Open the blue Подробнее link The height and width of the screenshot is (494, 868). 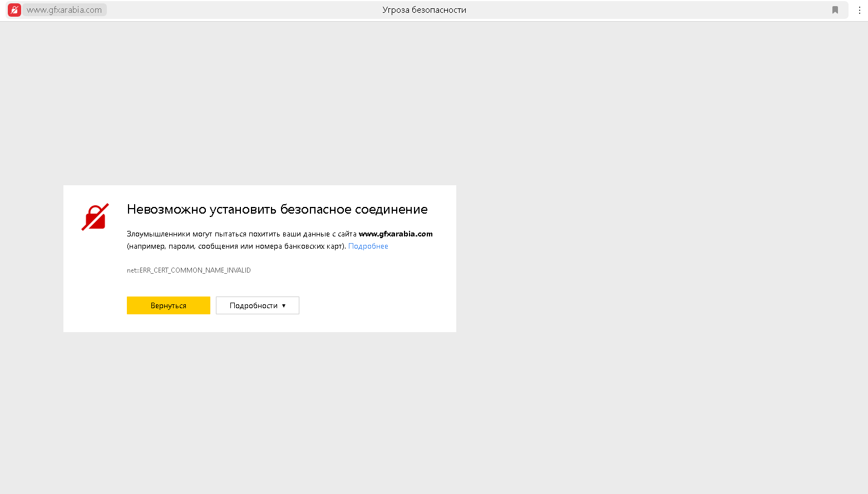click(368, 246)
